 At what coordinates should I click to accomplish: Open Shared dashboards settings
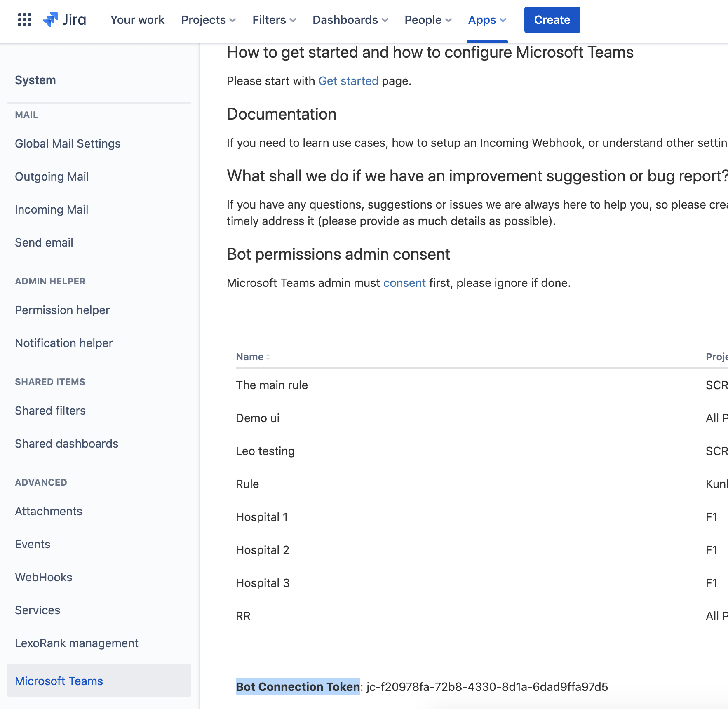click(x=66, y=444)
